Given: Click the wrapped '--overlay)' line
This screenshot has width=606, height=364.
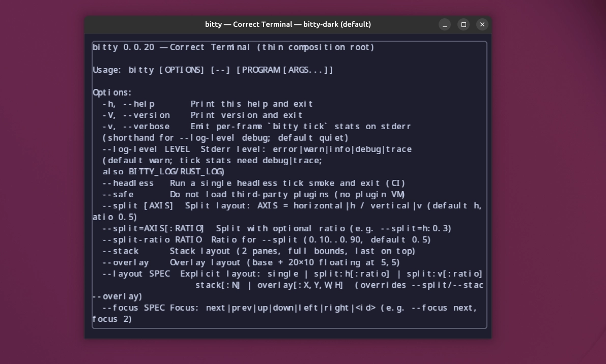Looking at the screenshot, I should tap(118, 296).
